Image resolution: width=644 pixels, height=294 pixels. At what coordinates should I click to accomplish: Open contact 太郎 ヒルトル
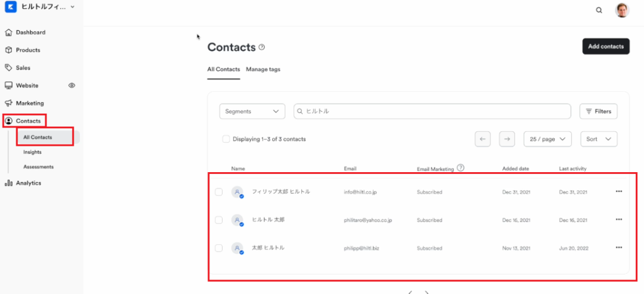coord(268,248)
